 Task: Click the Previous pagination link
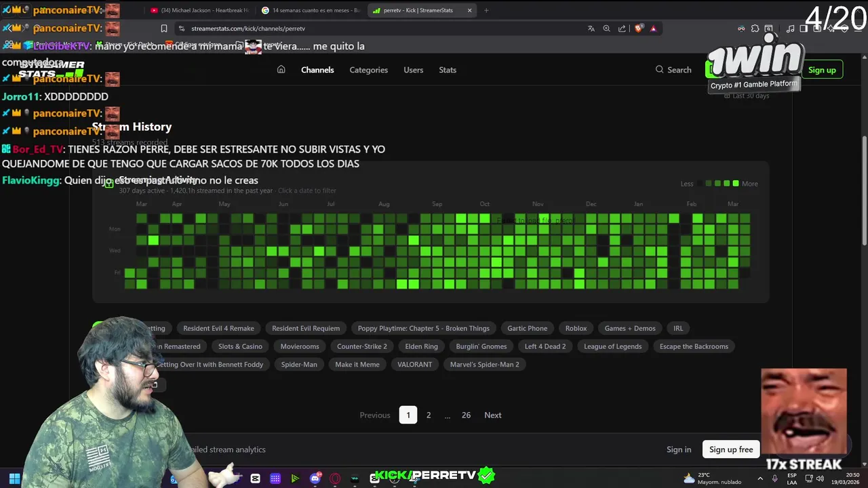pos(375,415)
